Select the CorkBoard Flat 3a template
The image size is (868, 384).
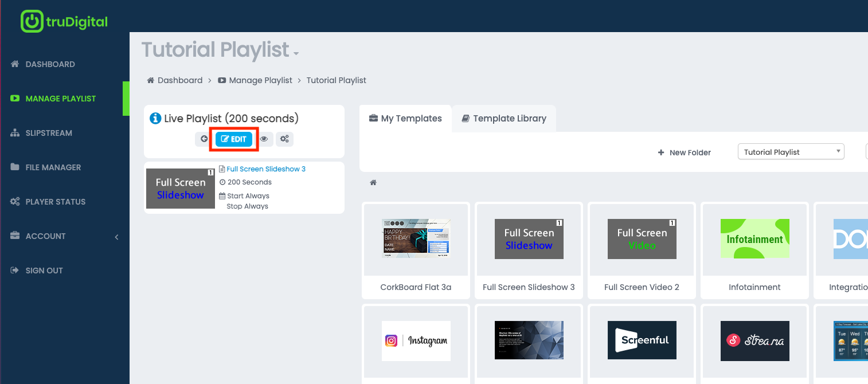(x=416, y=250)
